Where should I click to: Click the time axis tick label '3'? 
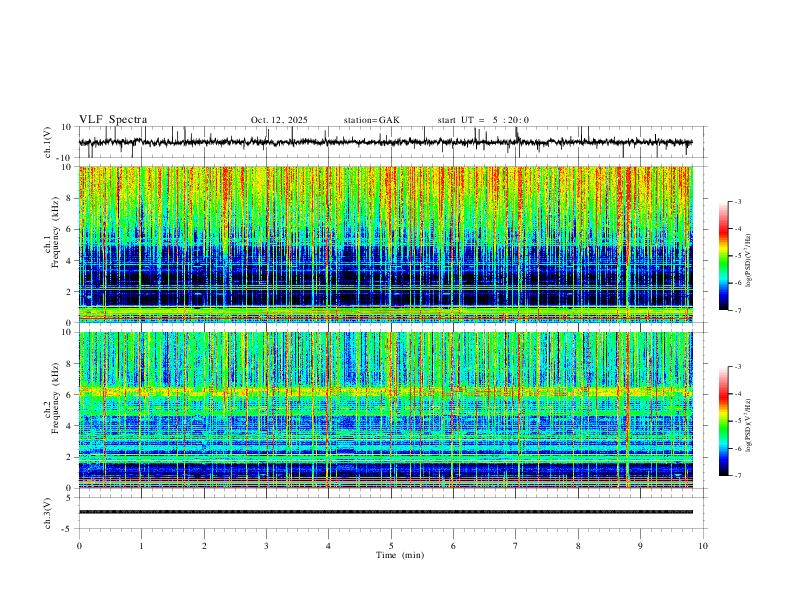coord(266,546)
